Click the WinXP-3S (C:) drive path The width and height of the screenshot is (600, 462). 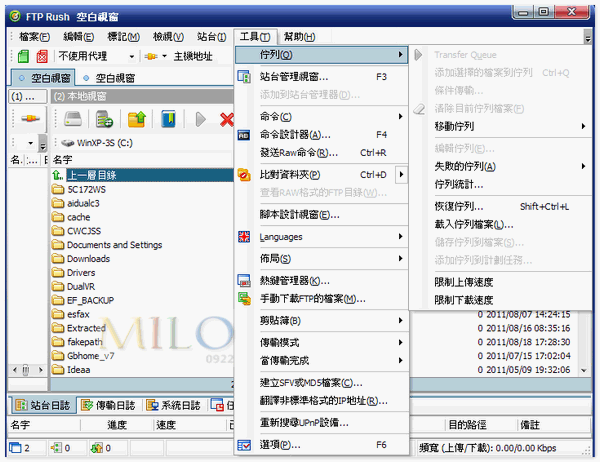[104, 143]
